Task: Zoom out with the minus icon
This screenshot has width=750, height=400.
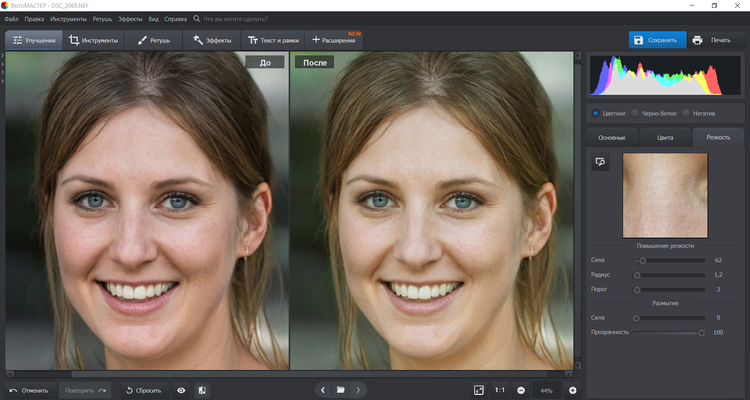Action: [522, 389]
